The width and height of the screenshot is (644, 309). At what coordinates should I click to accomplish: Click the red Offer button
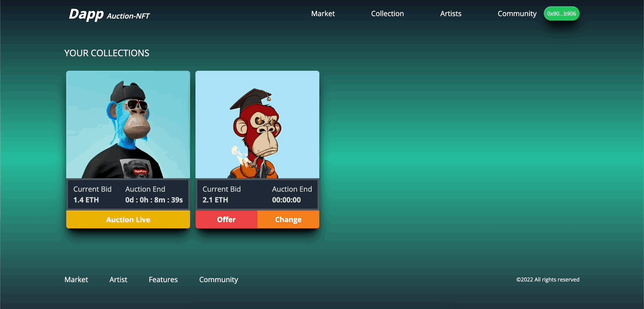point(226,219)
